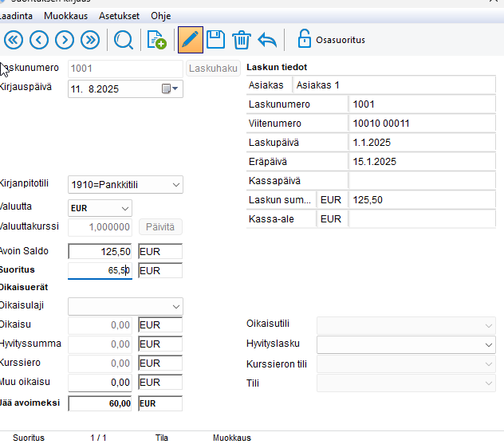This screenshot has height=444, width=504.
Task: Open the Valuutta currency dropdown
Action: click(125, 208)
